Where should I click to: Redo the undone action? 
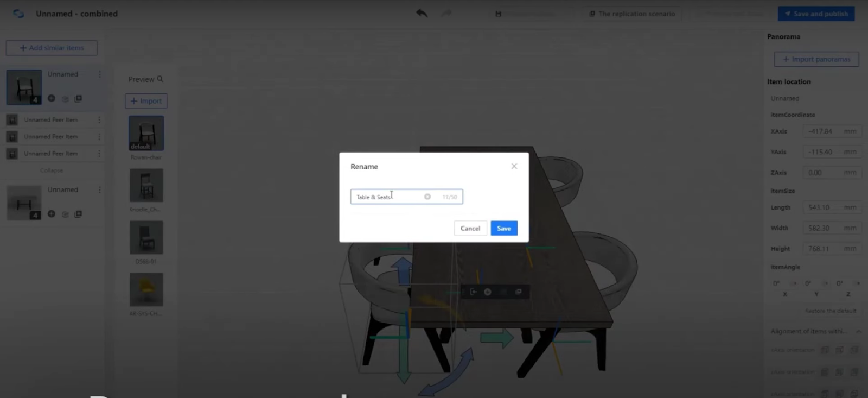446,13
